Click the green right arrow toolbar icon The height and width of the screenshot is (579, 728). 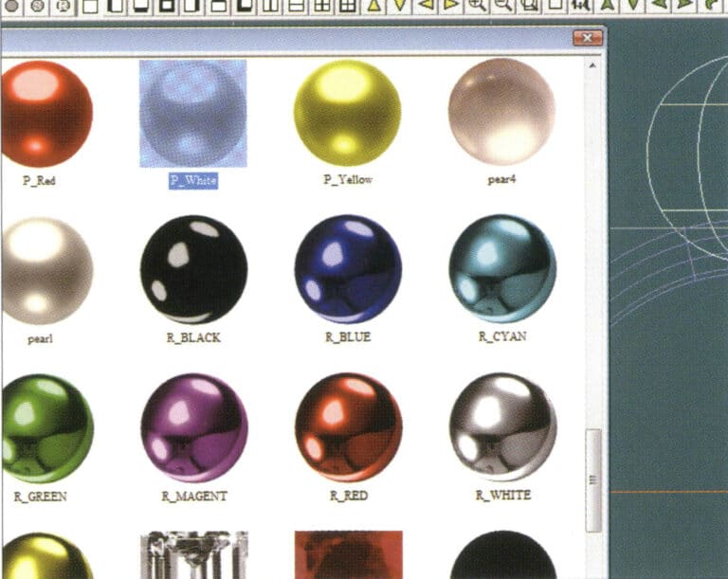click(x=684, y=5)
